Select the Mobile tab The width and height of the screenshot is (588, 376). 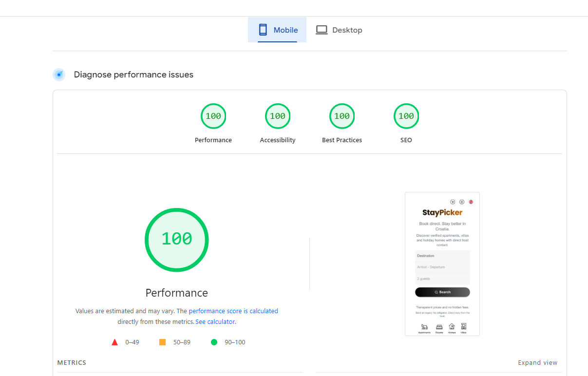[285, 30]
